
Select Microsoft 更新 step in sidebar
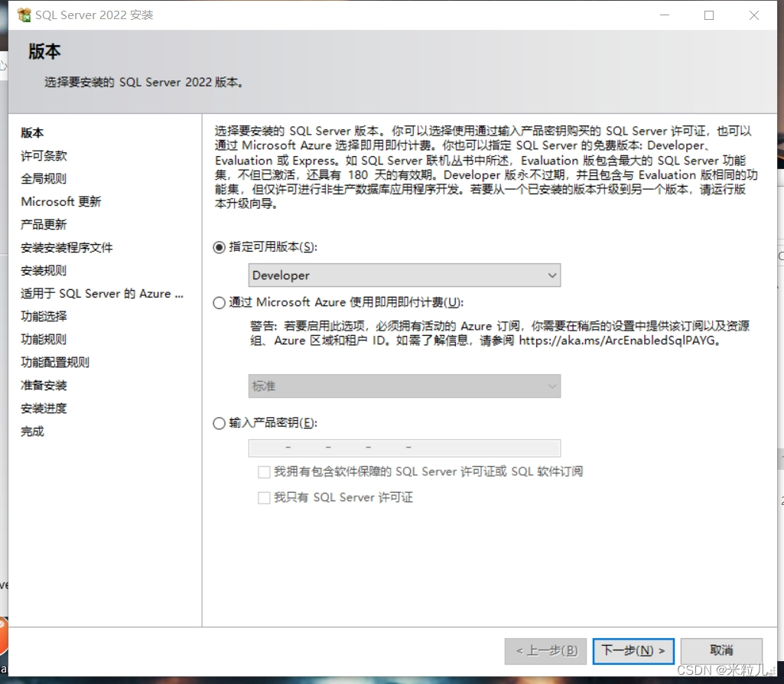click(61, 202)
